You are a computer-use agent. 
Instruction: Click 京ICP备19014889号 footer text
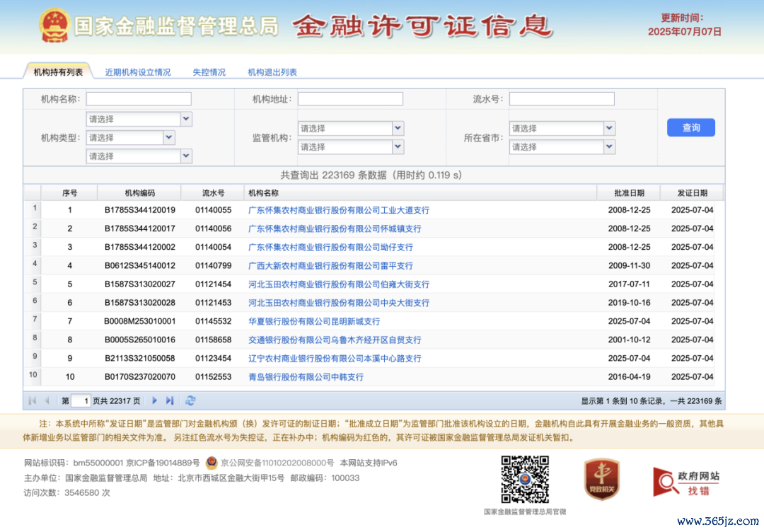pos(163,463)
